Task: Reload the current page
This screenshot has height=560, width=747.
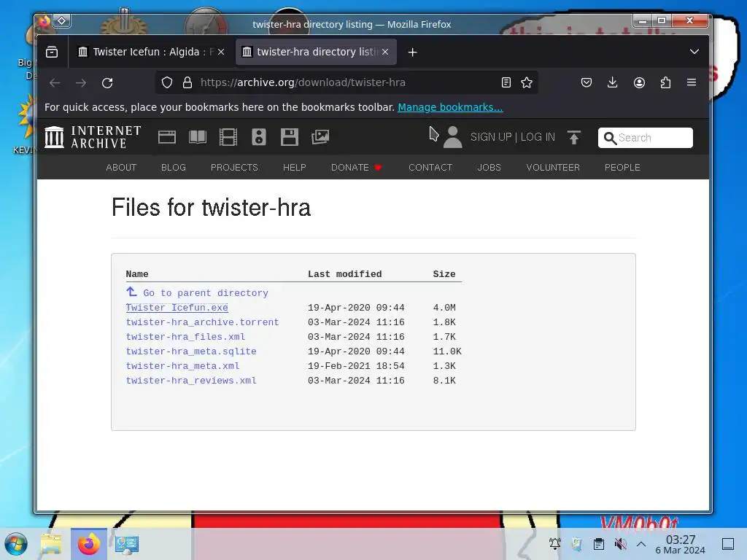Action: click(107, 83)
